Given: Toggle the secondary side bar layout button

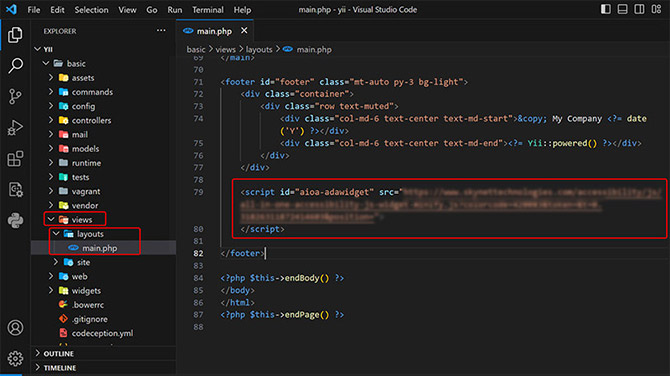Looking at the screenshot, I should tap(639, 9).
